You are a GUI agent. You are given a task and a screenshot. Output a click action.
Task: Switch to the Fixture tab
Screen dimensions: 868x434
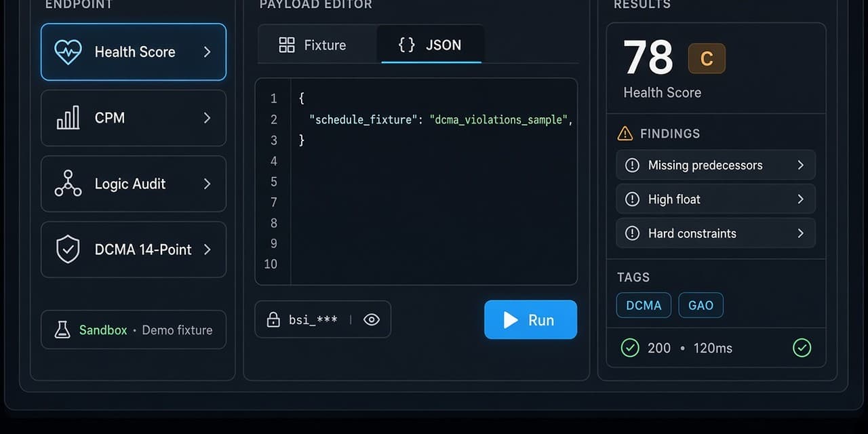(x=317, y=45)
